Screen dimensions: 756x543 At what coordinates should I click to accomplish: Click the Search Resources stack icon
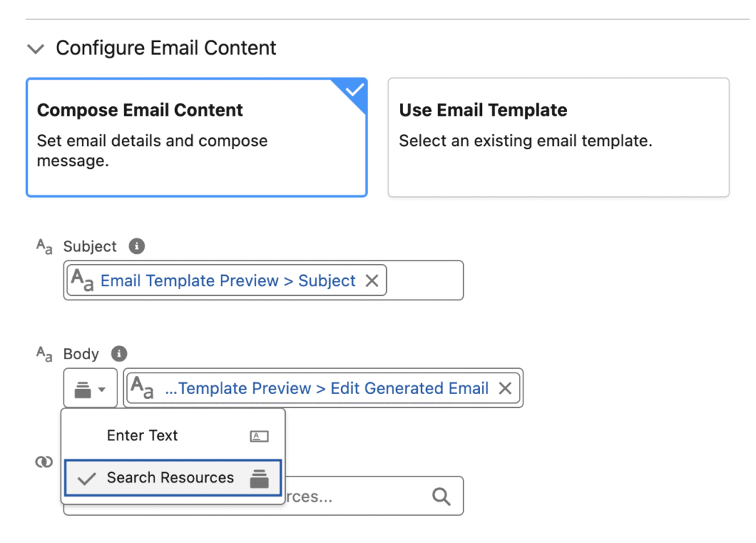tap(259, 478)
